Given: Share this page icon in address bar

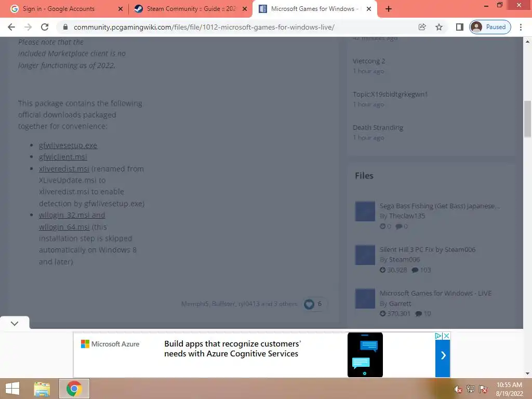Looking at the screenshot, I should 422,27.
